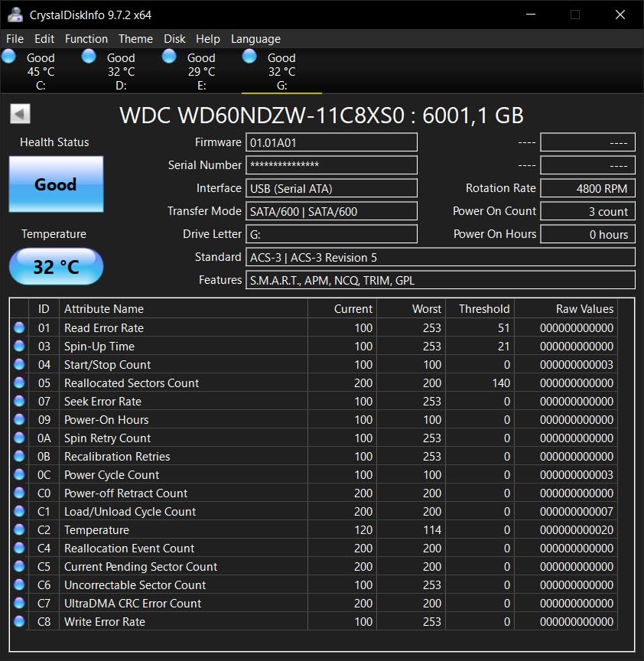Click the masked Serial Number field
Viewport: 644px width, 661px height.
331,165
